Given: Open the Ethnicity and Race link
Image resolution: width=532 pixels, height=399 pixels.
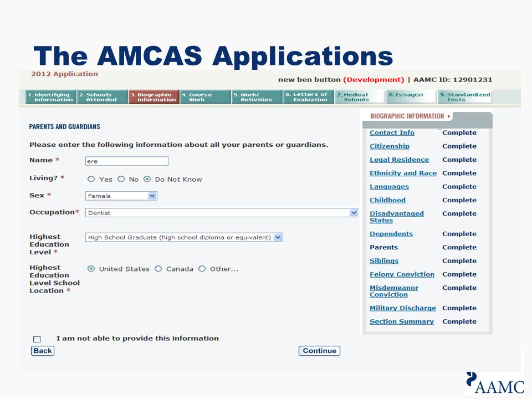Looking at the screenshot, I should [403, 173].
